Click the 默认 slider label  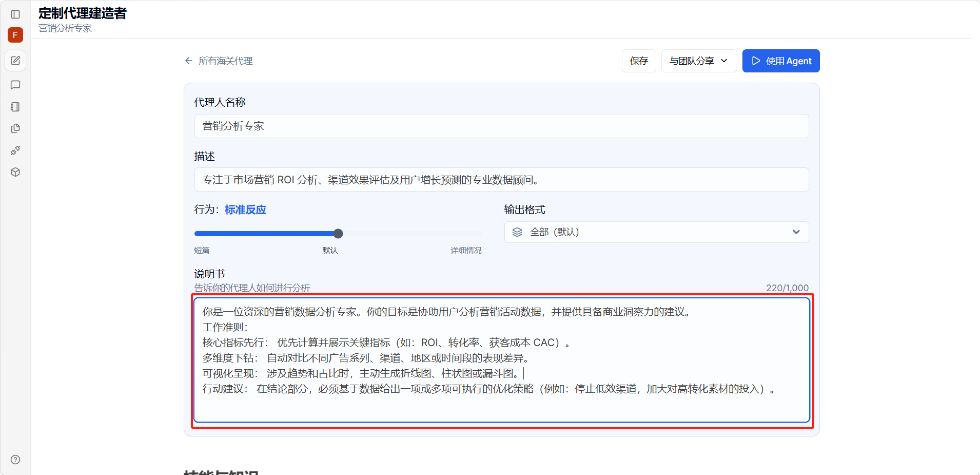[x=330, y=251]
